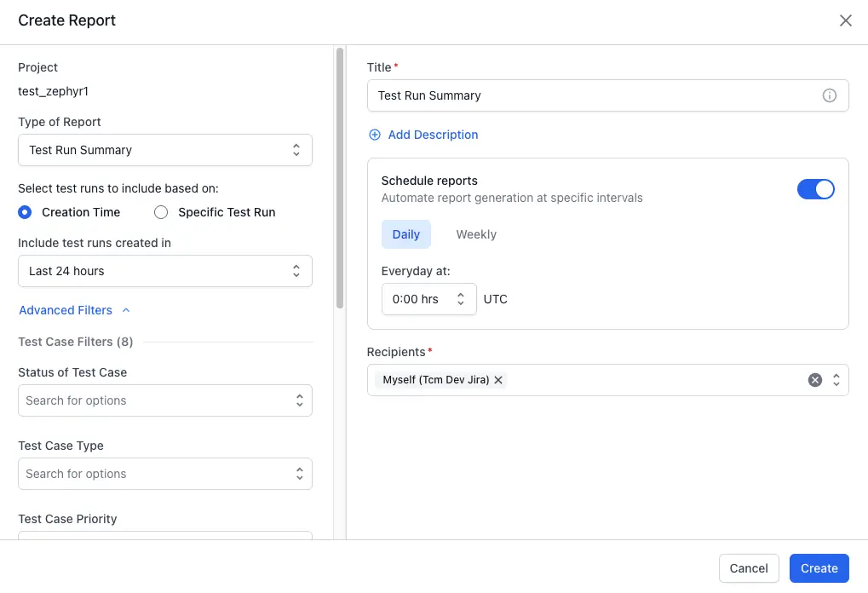Toggle the Schedule reports switch off

click(815, 189)
